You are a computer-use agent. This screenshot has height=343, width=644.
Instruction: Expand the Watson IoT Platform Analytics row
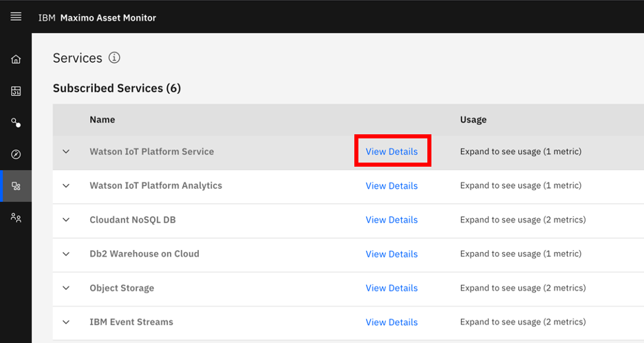66,185
